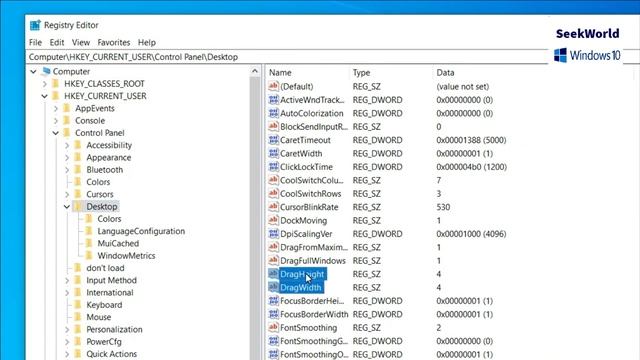The image size is (640, 360).
Task: Expand the Personalization key
Action: coord(67,329)
